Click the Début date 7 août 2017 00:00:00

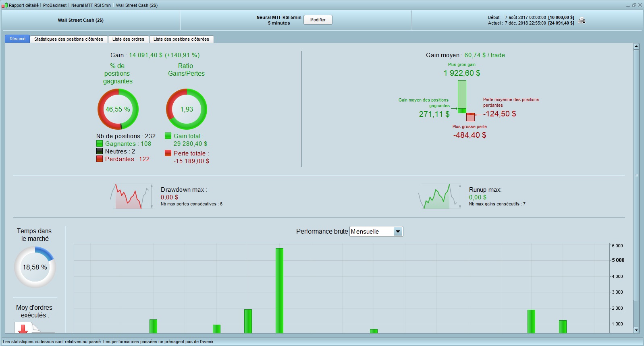tap(526, 17)
